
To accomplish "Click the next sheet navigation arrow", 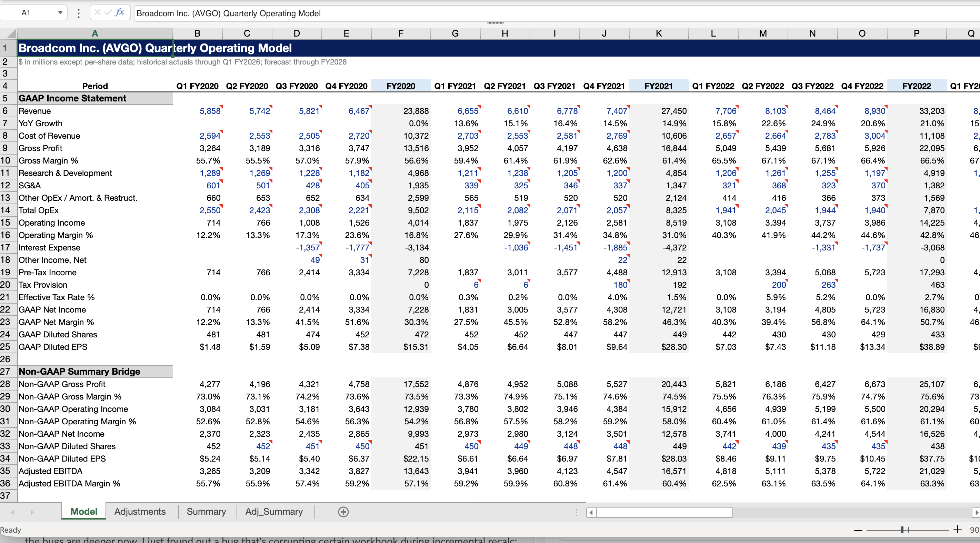I will (x=32, y=512).
